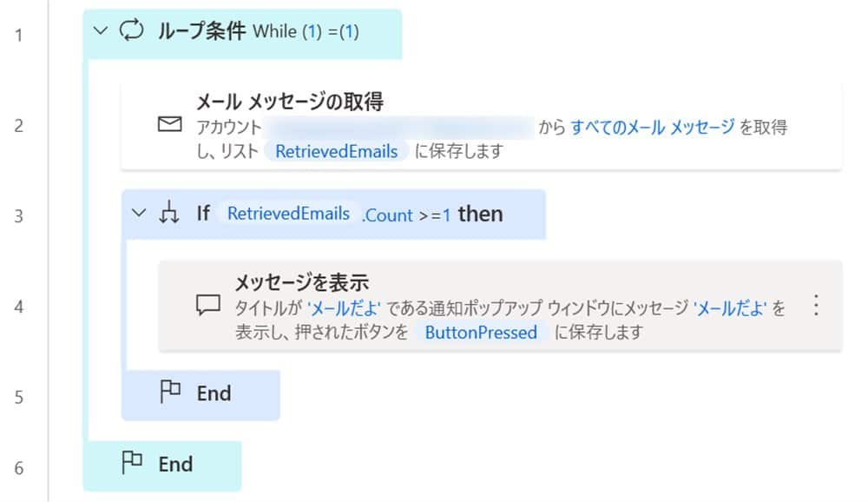Select the メール メッセージの取得 action title
The image size is (868, 502).
(x=289, y=102)
